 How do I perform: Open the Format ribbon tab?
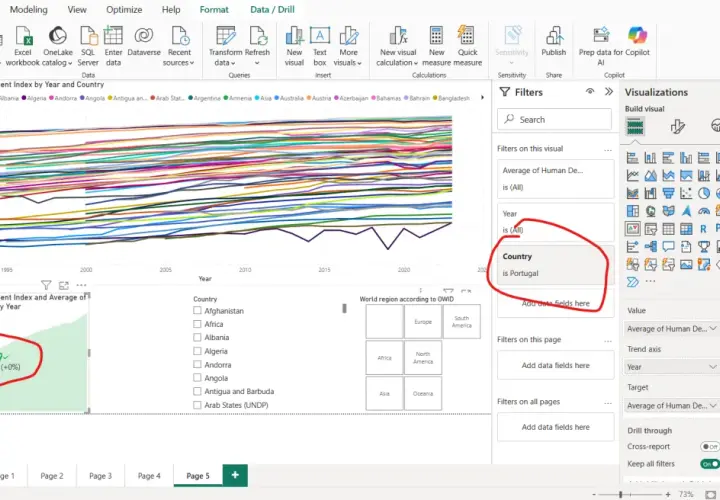coord(214,10)
